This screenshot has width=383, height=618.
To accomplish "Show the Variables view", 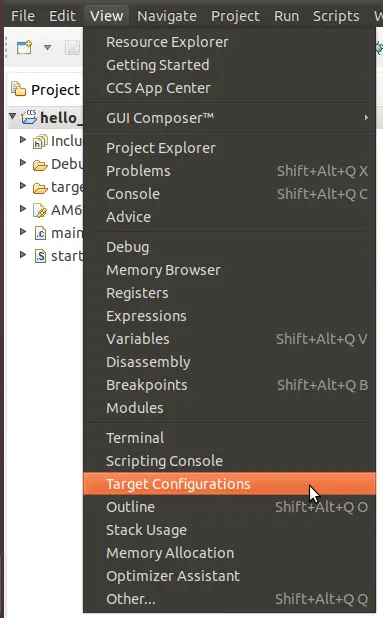I will click(x=229, y=339).
